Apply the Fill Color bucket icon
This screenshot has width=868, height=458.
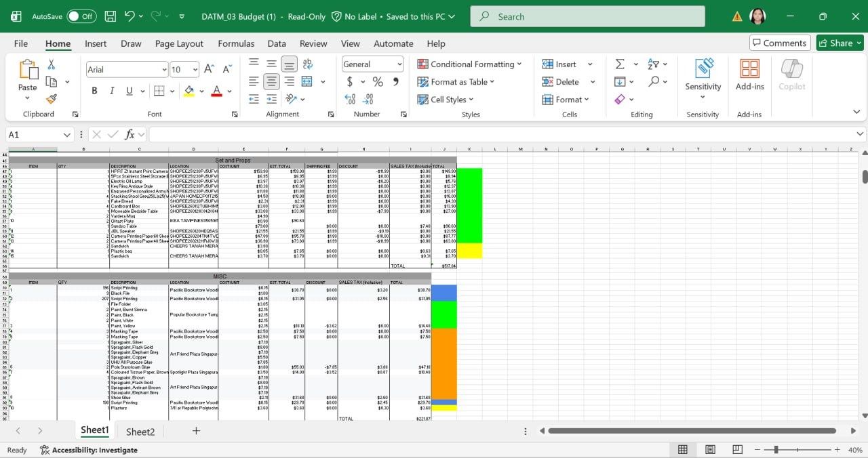pyautogui.click(x=189, y=91)
